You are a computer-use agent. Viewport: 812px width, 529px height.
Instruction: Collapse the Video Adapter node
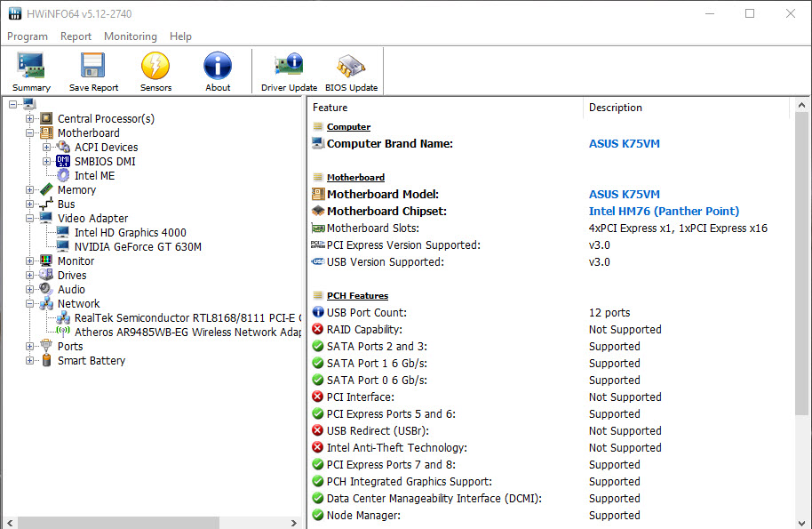30,218
